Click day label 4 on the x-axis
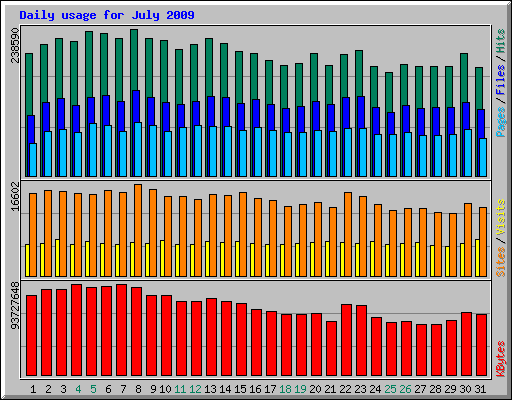This screenshot has width=512, height=400. (x=78, y=389)
